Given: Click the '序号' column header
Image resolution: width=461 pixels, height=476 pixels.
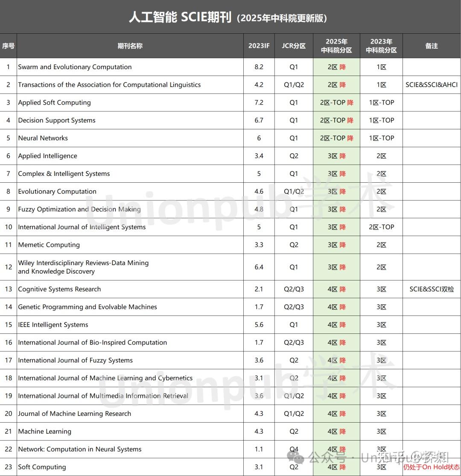Looking at the screenshot, I should click(x=8, y=46).
